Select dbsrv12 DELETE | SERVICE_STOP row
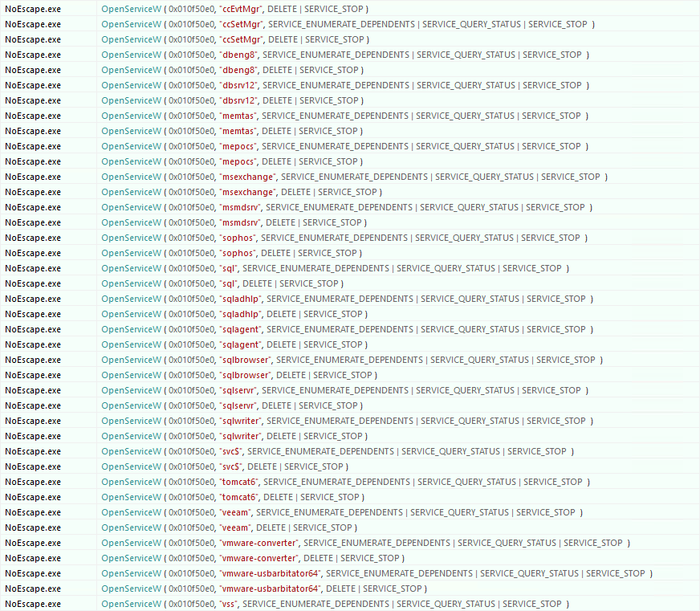 (x=350, y=100)
